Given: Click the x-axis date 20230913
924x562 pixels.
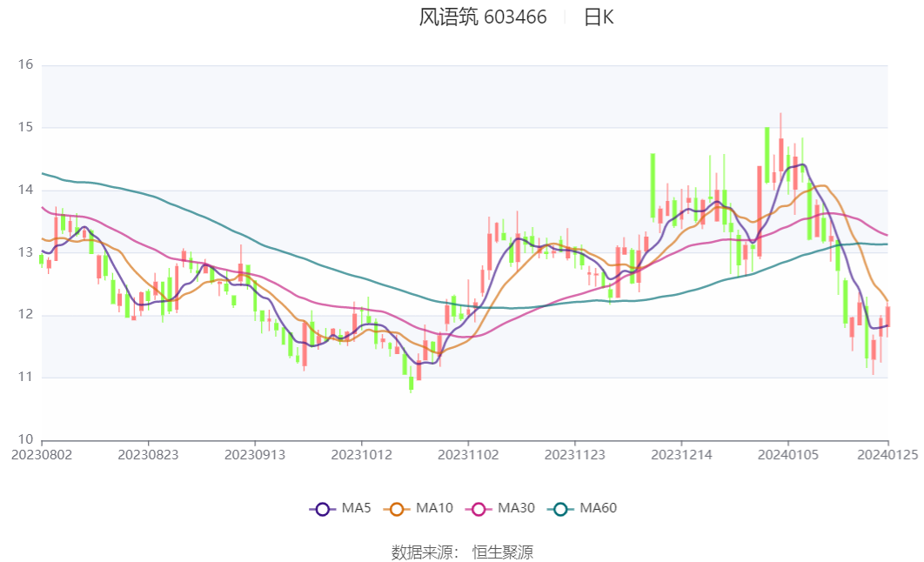Looking at the screenshot, I should [255, 455].
